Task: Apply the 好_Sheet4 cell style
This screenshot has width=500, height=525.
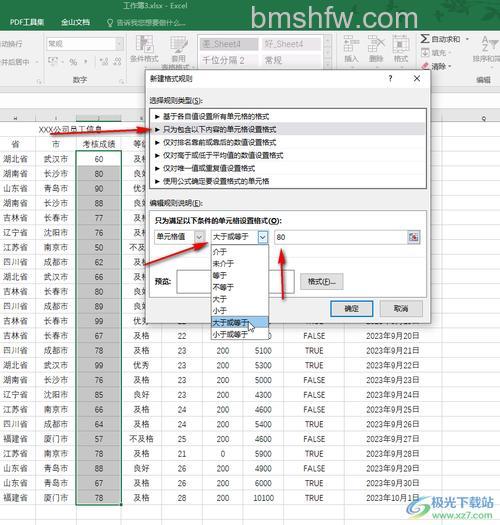Action: pyautogui.click(x=291, y=44)
